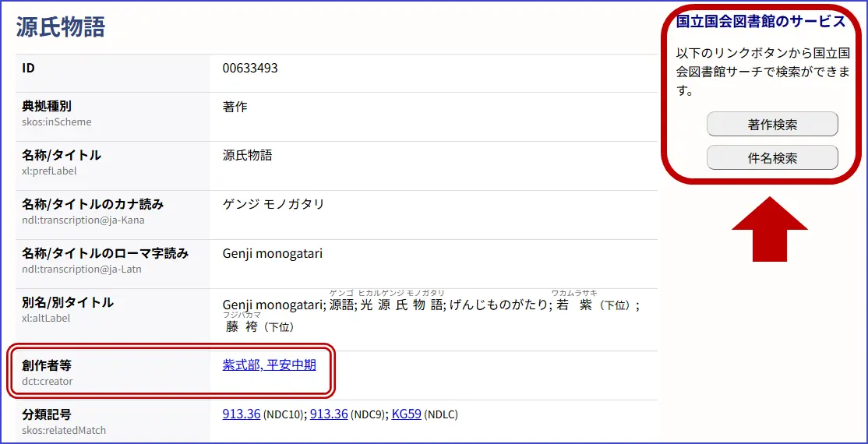Image resolution: width=868 pixels, height=444 pixels.
Task: Click the 源氏物語 page heading
Action: (61, 27)
